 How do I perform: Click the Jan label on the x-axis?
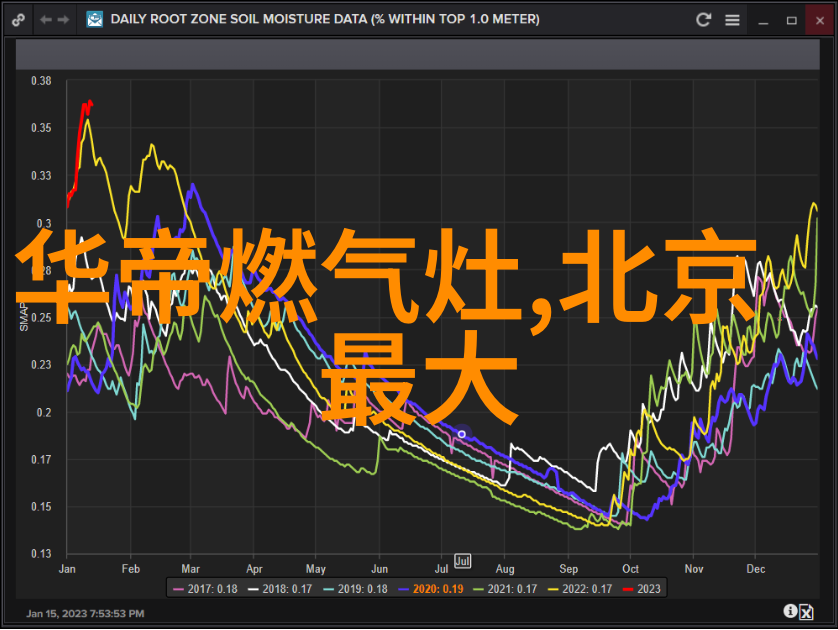[67, 569]
